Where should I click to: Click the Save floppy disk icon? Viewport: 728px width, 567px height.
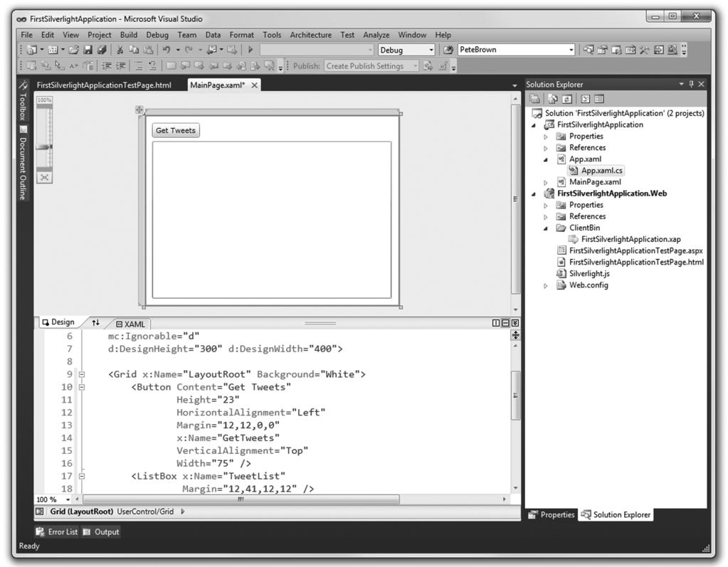(x=88, y=50)
